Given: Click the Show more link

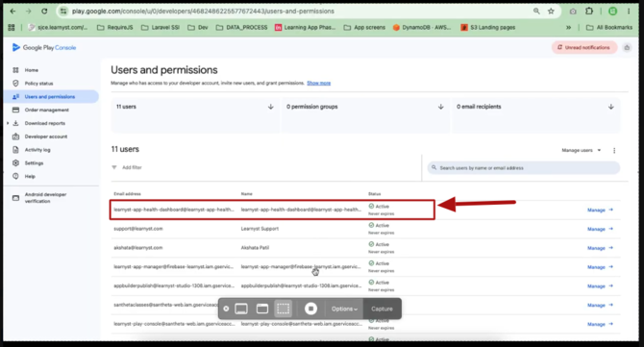Looking at the screenshot, I should [x=319, y=84].
